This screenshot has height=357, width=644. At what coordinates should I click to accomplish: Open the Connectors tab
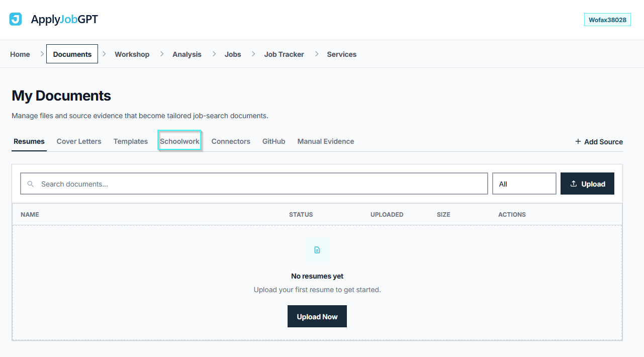(x=231, y=141)
